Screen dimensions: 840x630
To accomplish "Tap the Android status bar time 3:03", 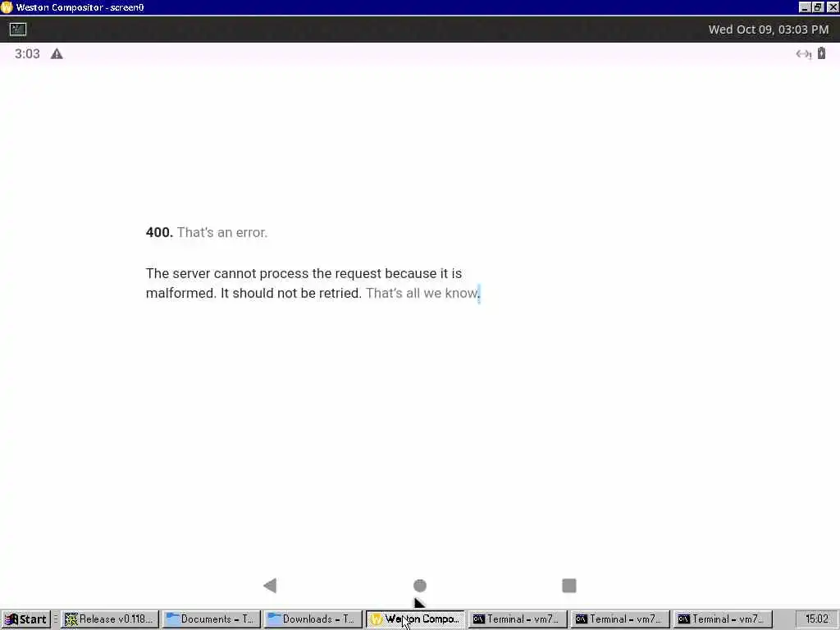I will point(27,54).
